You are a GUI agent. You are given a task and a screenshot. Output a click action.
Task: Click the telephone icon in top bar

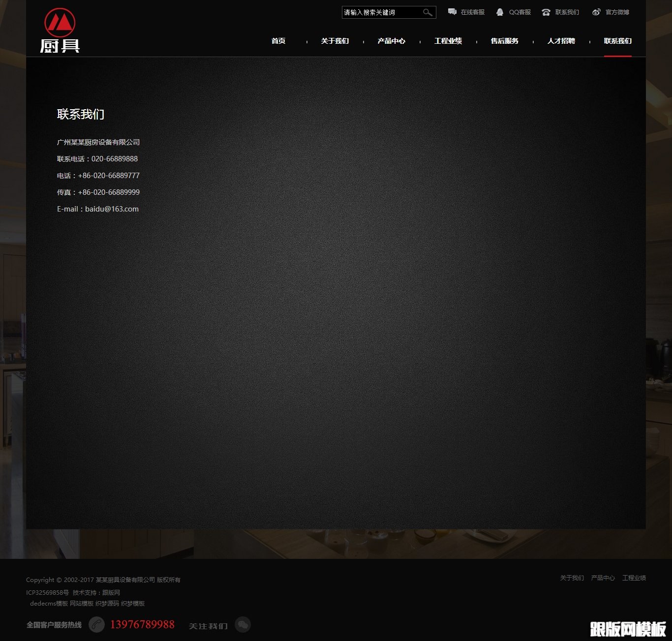point(546,12)
